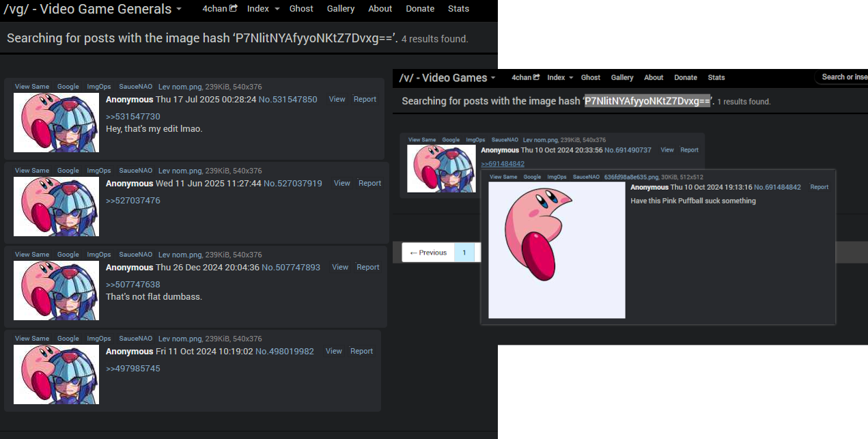Open thumbnail image of post No.498019982
Screen dimensions: 868x439
pos(56,375)
